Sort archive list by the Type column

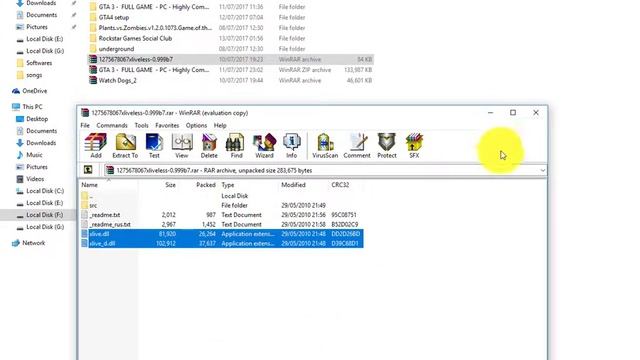coord(228,185)
